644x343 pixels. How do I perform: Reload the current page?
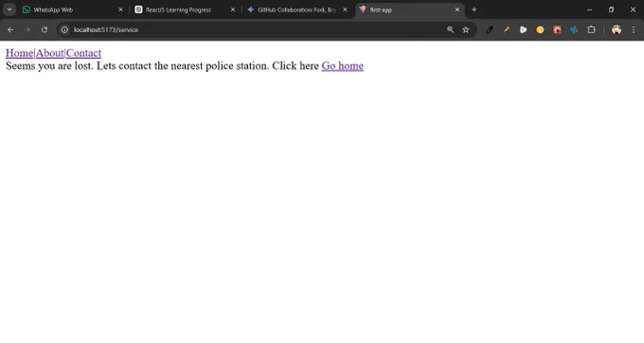pyautogui.click(x=45, y=29)
